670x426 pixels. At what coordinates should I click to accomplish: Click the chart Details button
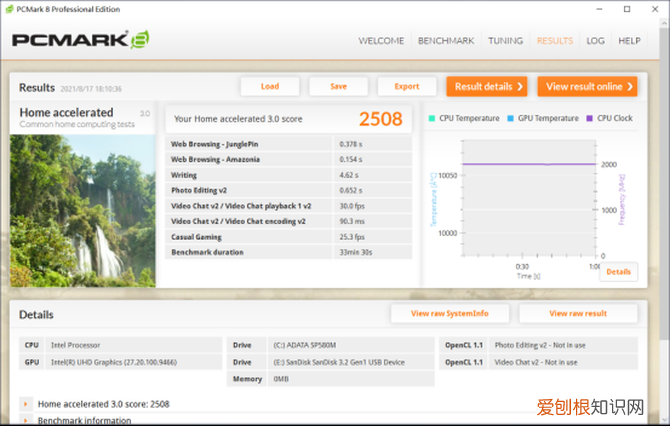618,272
